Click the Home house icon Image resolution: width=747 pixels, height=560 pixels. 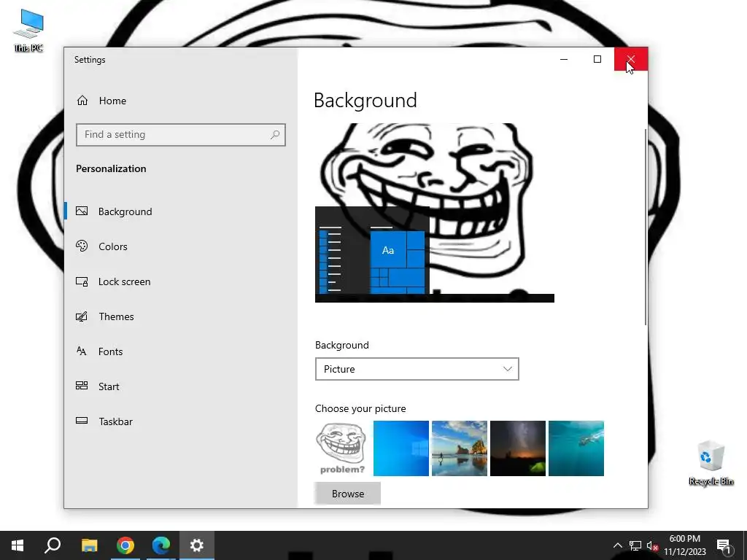tap(82, 101)
